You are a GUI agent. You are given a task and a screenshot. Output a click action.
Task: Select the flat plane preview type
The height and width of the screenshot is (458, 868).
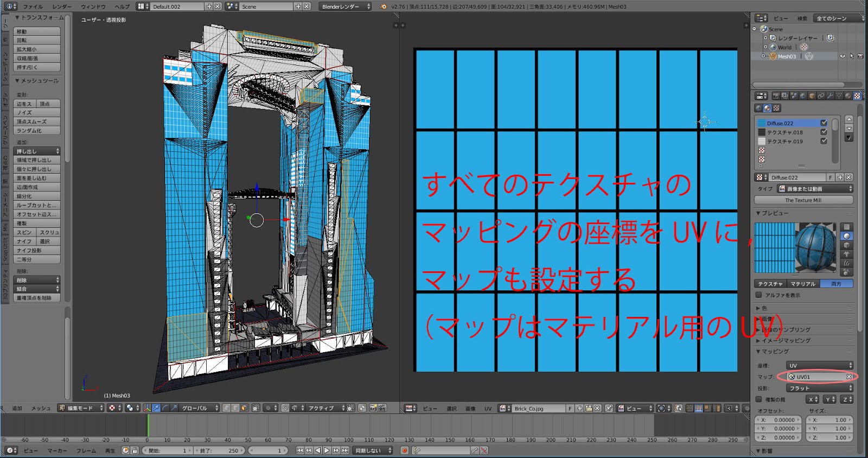pos(847,227)
